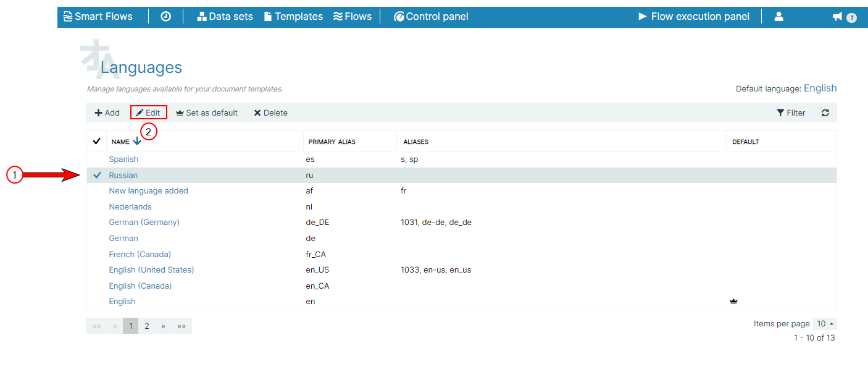Screen dimensions: 868x382
Task: Click the clock history icon in navbar
Action: [165, 17]
